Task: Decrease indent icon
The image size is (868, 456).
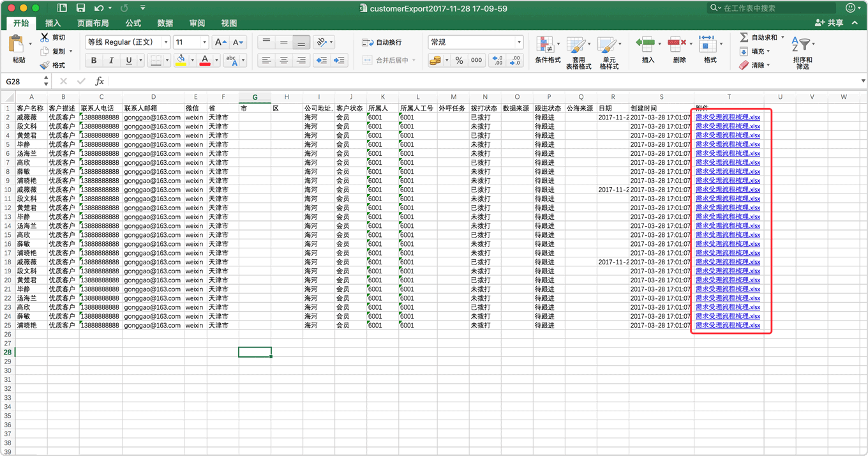Action: [x=322, y=60]
